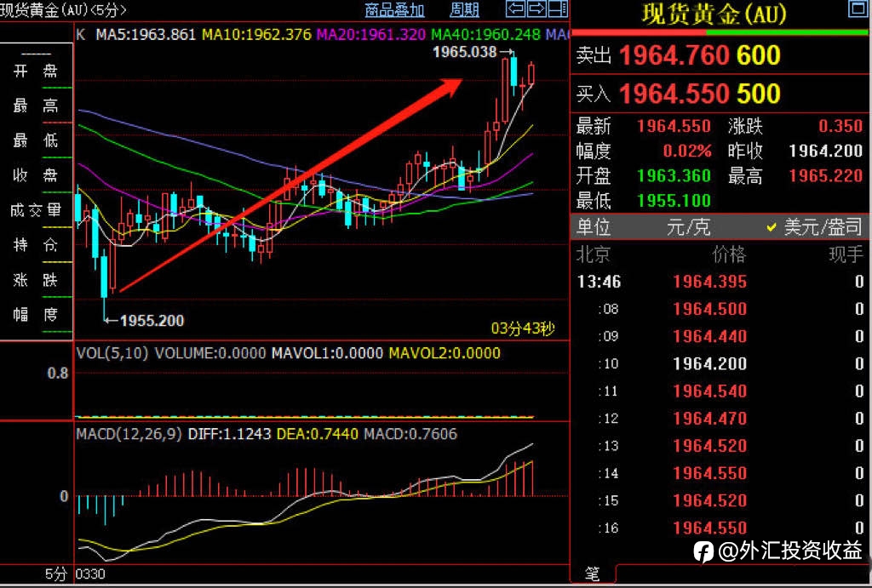872x588 pixels.
Task: Click the 1955.200 low price marker
Action: point(152,321)
